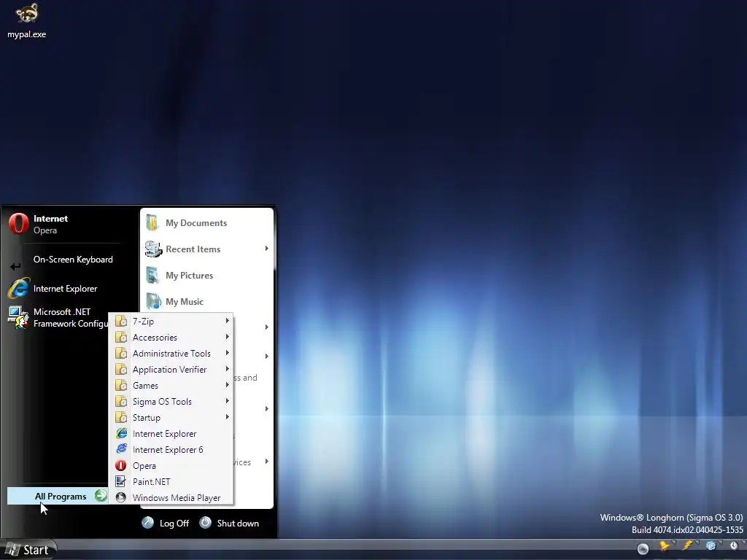The height and width of the screenshot is (560, 747).
Task: Open the mypal.exe desktop icon
Action: pos(27,21)
